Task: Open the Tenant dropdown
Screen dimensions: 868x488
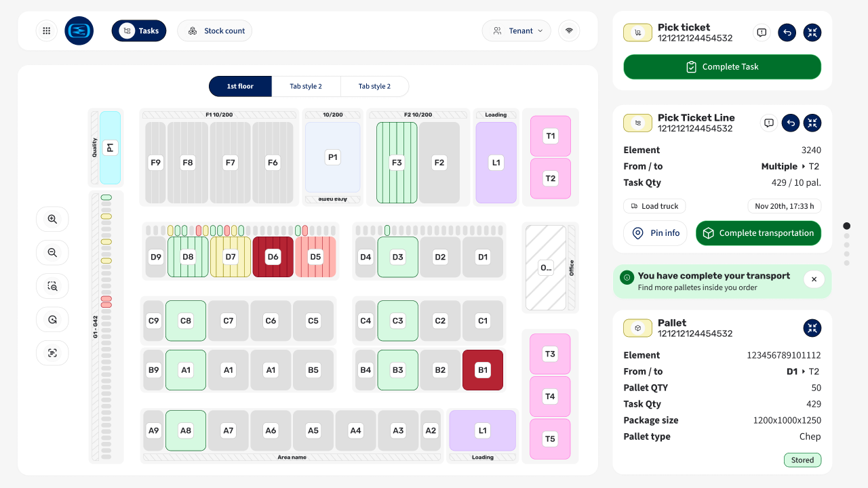Action: click(517, 30)
